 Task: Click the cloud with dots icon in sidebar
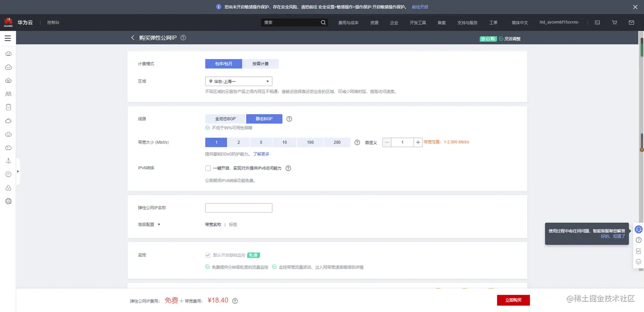coord(8,67)
